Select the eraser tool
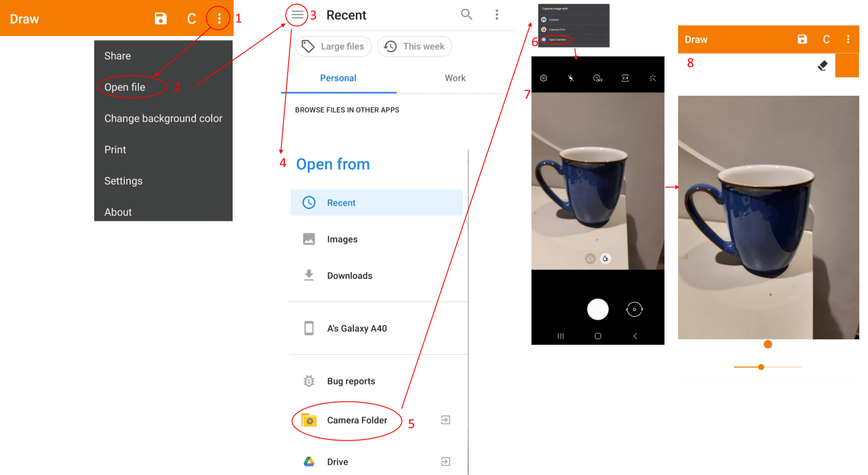This screenshot has height=475, width=868. point(823,66)
